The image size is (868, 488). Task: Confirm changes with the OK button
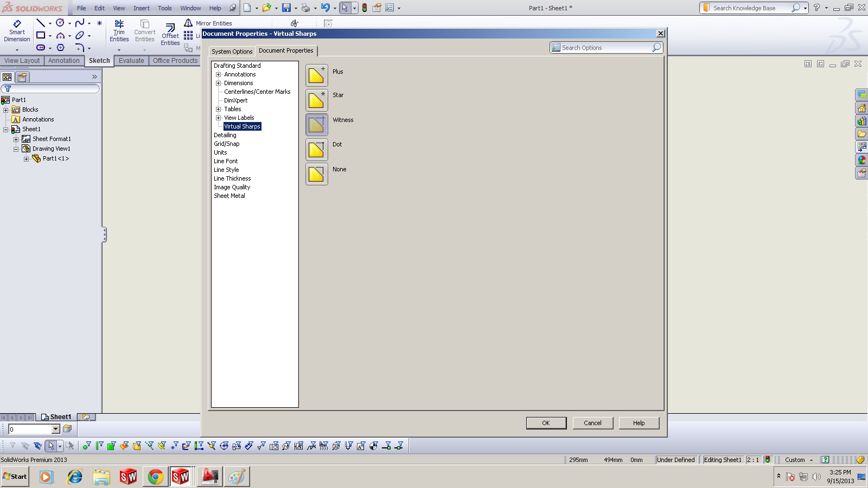pyautogui.click(x=546, y=423)
